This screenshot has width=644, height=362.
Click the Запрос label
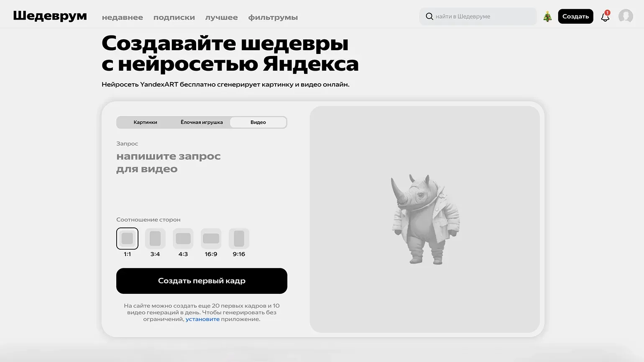tap(127, 143)
